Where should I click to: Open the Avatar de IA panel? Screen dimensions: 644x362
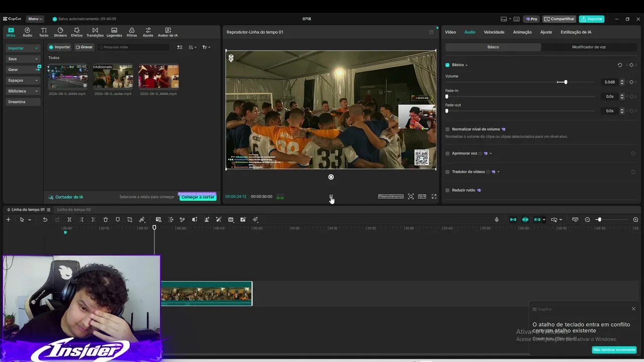coord(168,32)
